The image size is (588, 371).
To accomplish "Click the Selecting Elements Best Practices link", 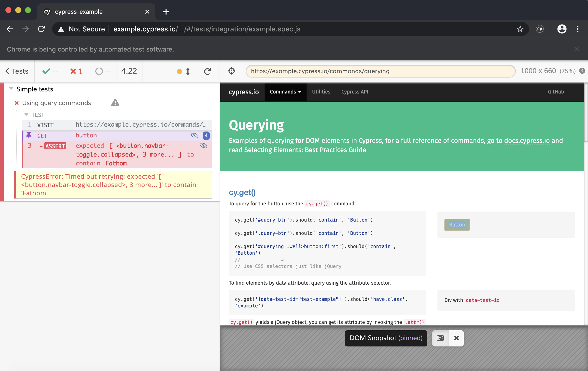I will [x=305, y=149].
